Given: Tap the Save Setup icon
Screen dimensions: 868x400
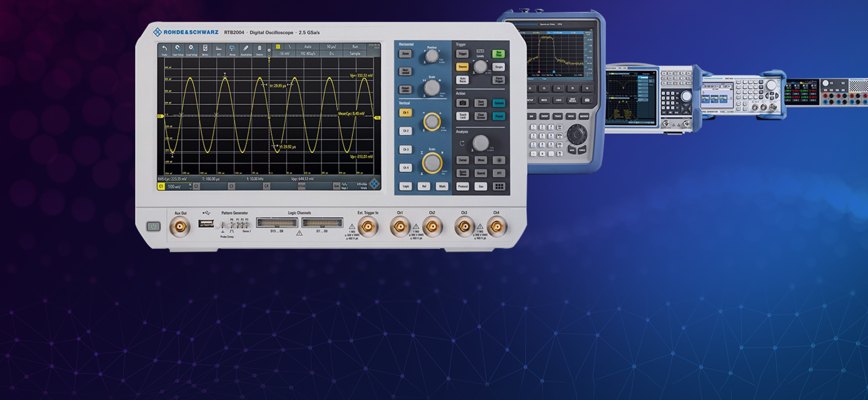Looking at the screenshot, I should coord(178,49).
